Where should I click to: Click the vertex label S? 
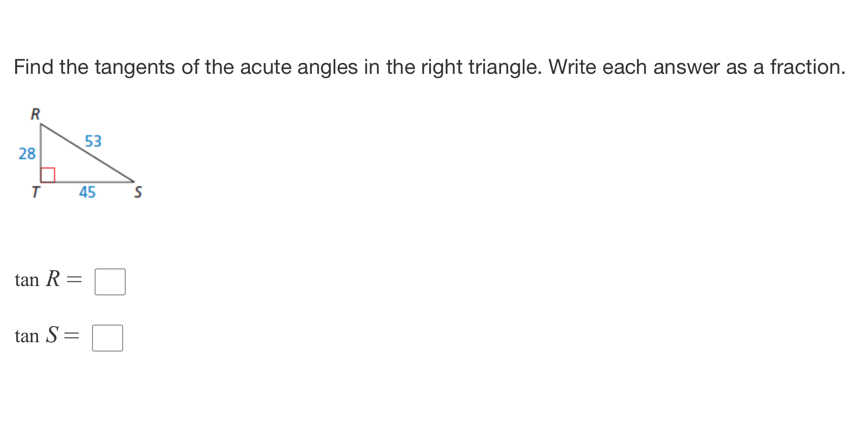click(x=138, y=192)
